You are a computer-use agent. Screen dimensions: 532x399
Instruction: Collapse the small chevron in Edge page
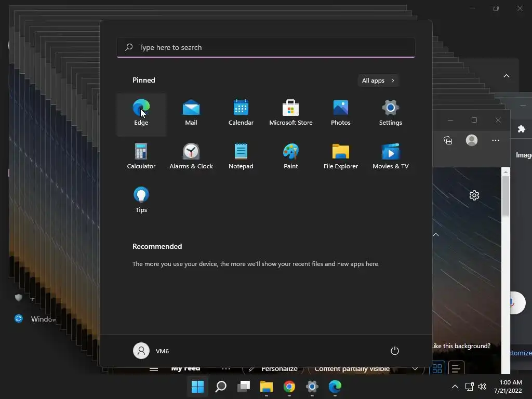click(436, 235)
